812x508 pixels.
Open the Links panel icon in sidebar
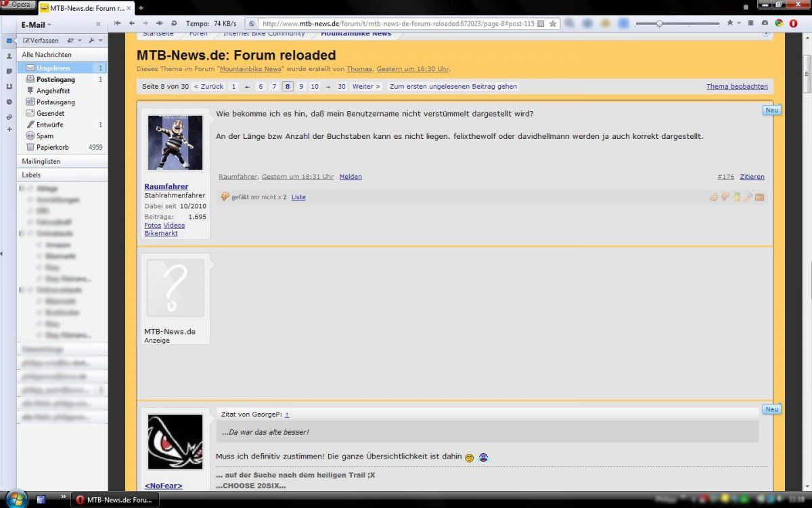tap(9, 117)
